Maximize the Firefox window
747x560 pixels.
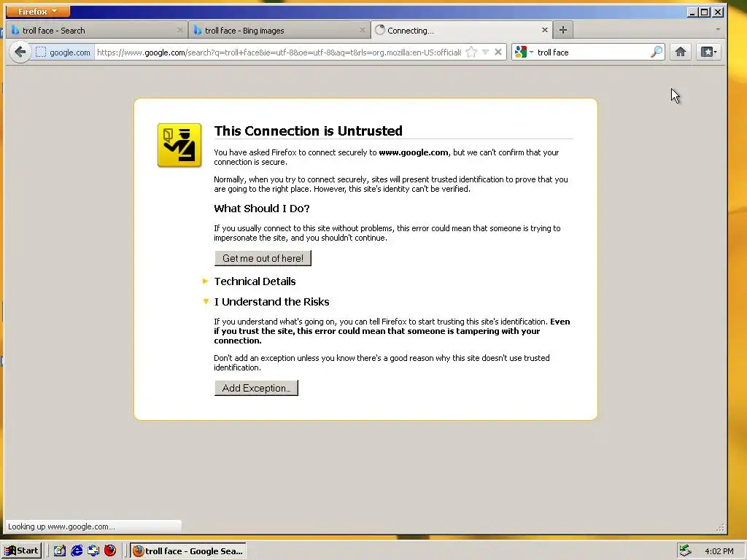pyautogui.click(x=705, y=12)
